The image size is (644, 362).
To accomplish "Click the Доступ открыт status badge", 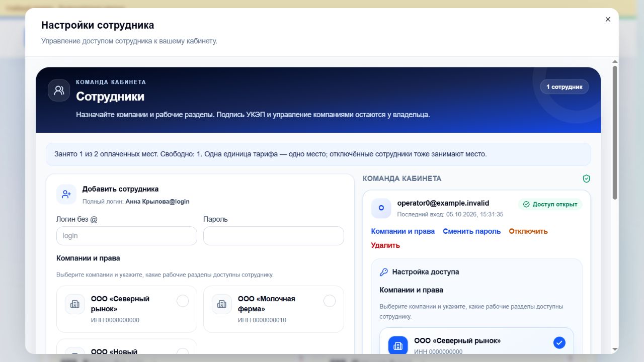I will click(x=550, y=205).
